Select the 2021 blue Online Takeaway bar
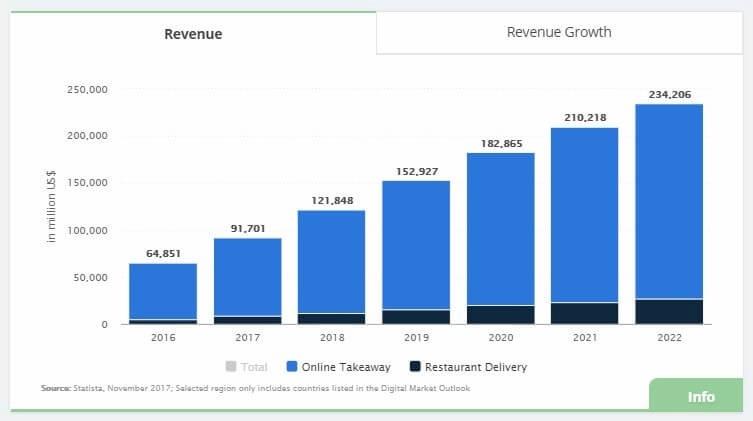 (x=584, y=215)
